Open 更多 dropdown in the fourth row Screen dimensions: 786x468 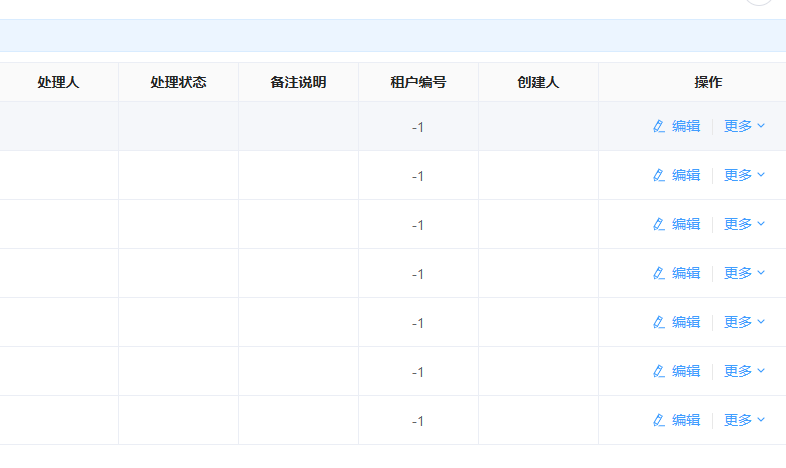[744, 274]
